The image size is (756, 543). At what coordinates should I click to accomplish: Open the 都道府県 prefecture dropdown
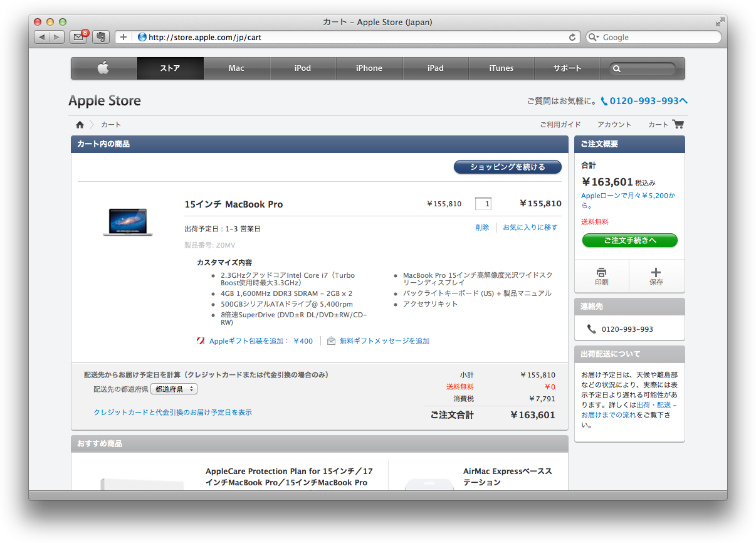pyautogui.click(x=174, y=389)
